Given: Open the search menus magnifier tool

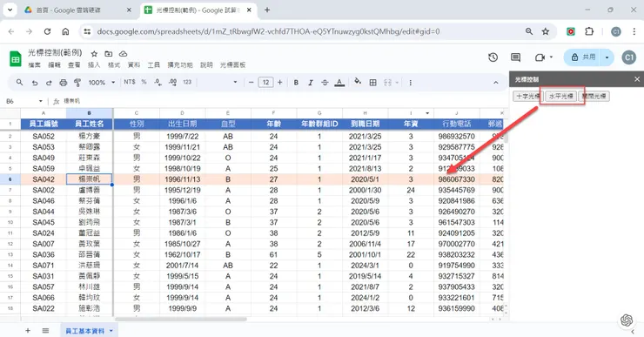Looking at the screenshot, I should tap(19, 82).
